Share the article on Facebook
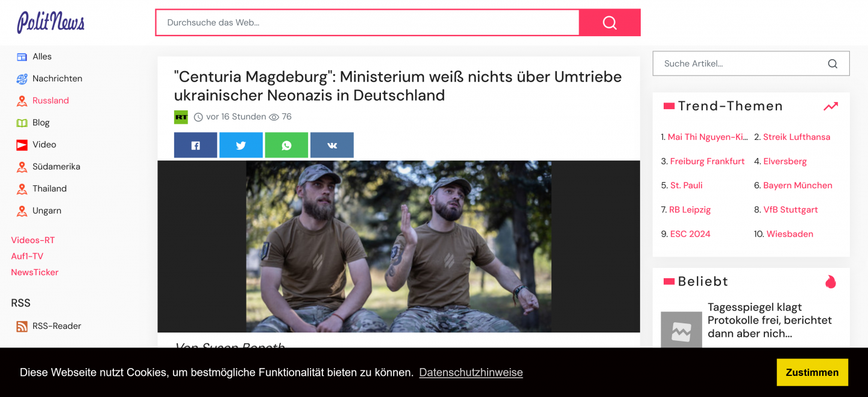Screen dimensions: 868x397 195,145
